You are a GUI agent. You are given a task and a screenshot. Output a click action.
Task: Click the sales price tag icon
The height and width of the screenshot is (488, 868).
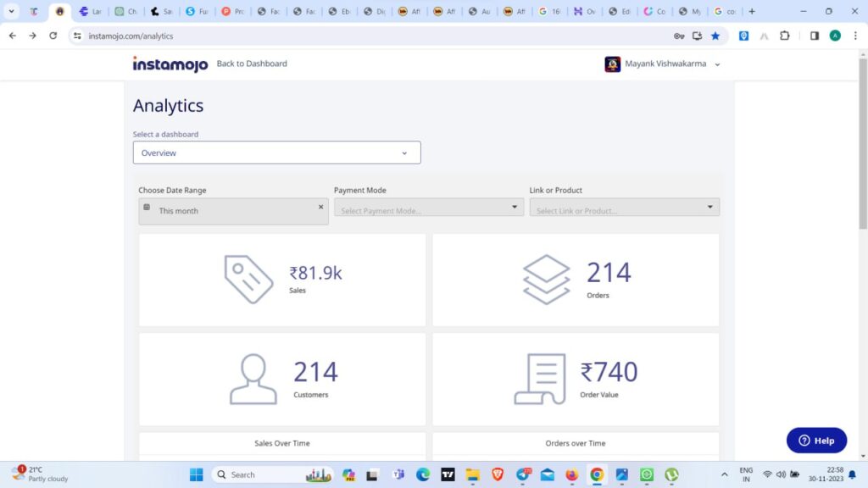[x=248, y=279]
